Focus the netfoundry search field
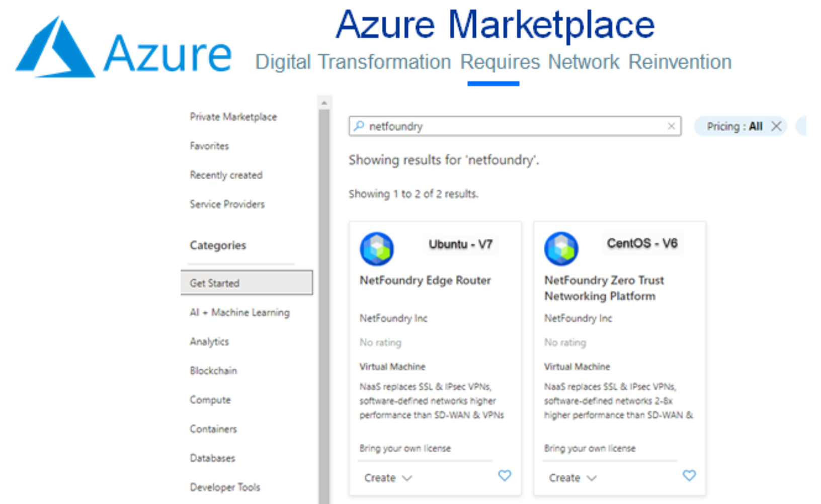Screen dimensions: 821x504 [x=515, y=126]
